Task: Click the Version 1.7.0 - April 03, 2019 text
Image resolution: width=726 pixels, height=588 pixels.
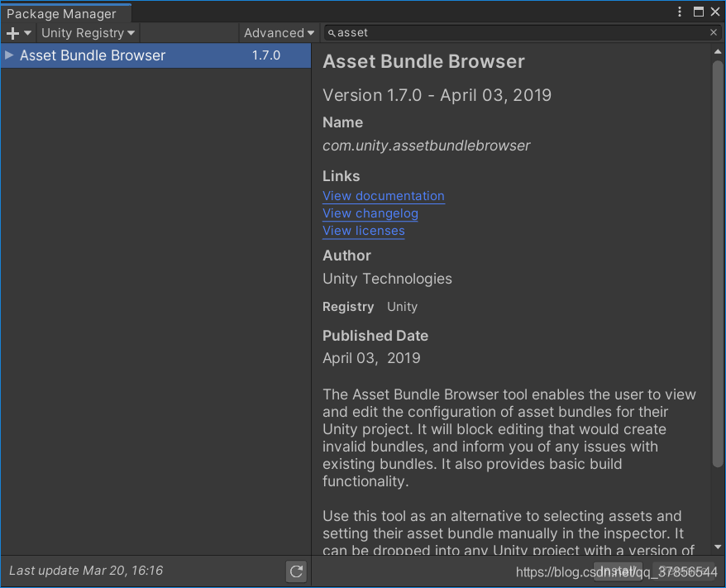Action: coord(437,95)
